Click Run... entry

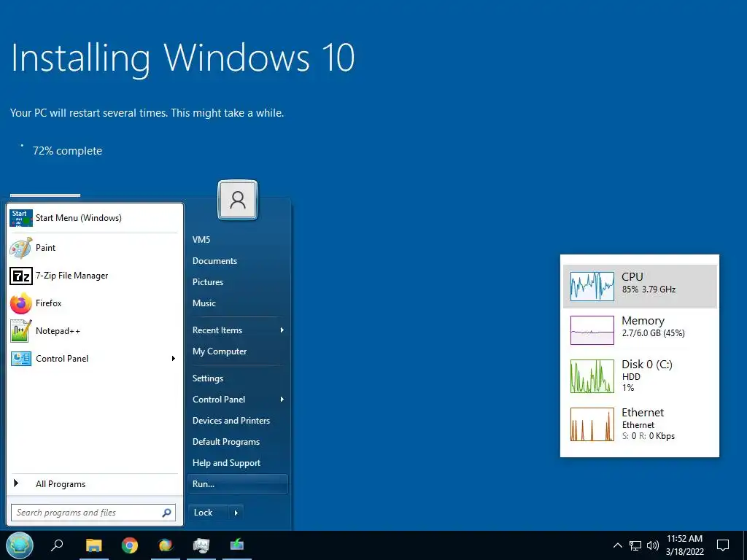(x=238, y=484)
